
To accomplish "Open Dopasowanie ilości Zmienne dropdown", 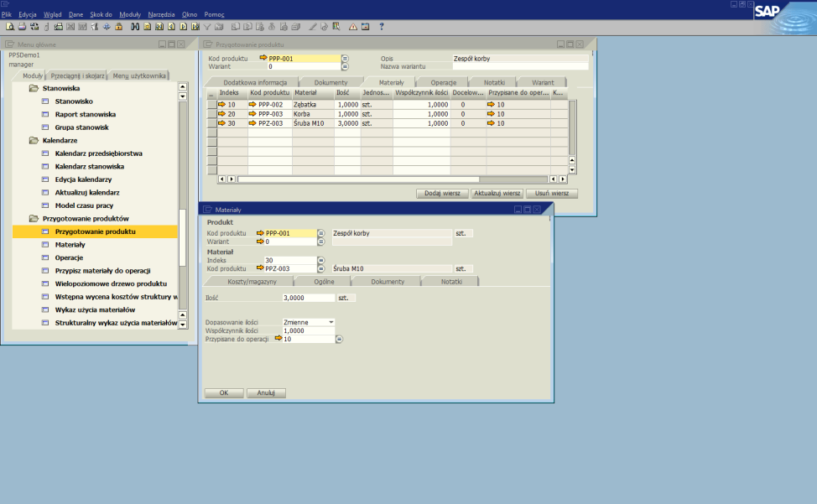I will pyautogui.click(x=330, y=322).
